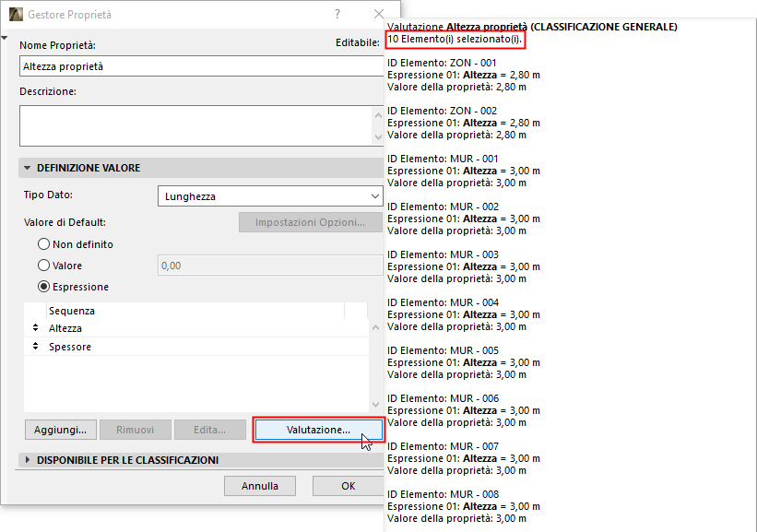Image resolution: width=757 pixels, height=532 pixels.
Task: Click the small black arrow left of Nome Proprietà
Action: pyautogui.click(x=5, y=38)
